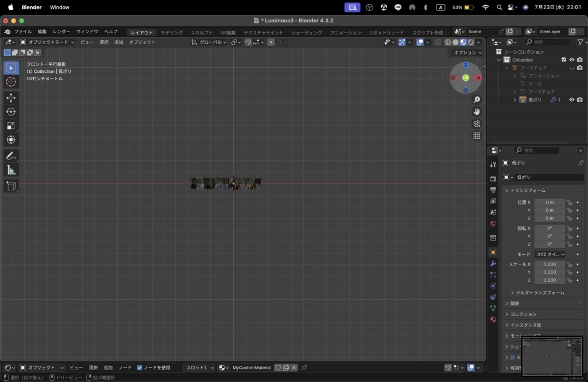Open the オブジェクトモード dropdown

pos(47,42)
